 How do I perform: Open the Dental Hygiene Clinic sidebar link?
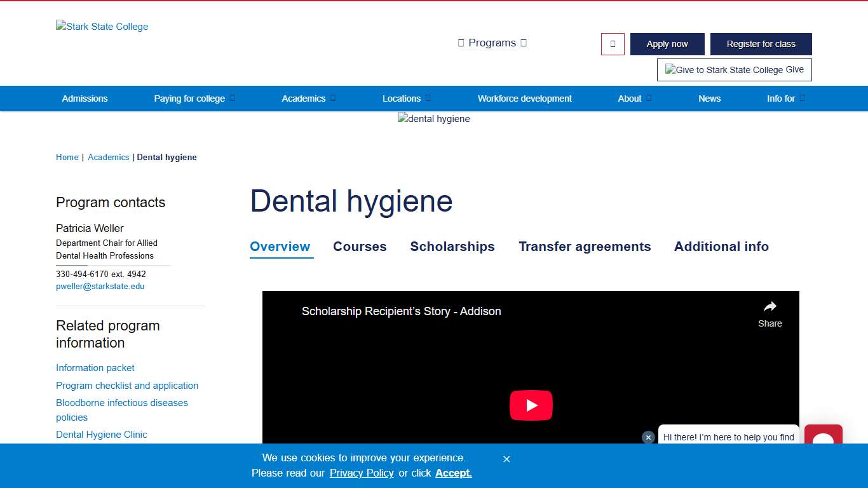[x=102, y=435]
